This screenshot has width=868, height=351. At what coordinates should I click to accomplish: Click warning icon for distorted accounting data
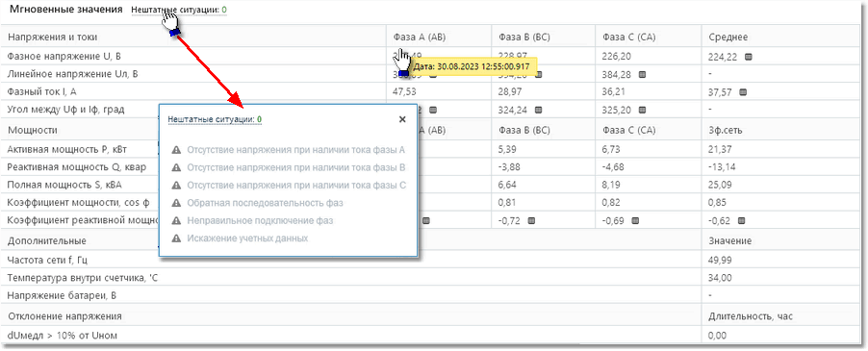(x=177, y=238)
